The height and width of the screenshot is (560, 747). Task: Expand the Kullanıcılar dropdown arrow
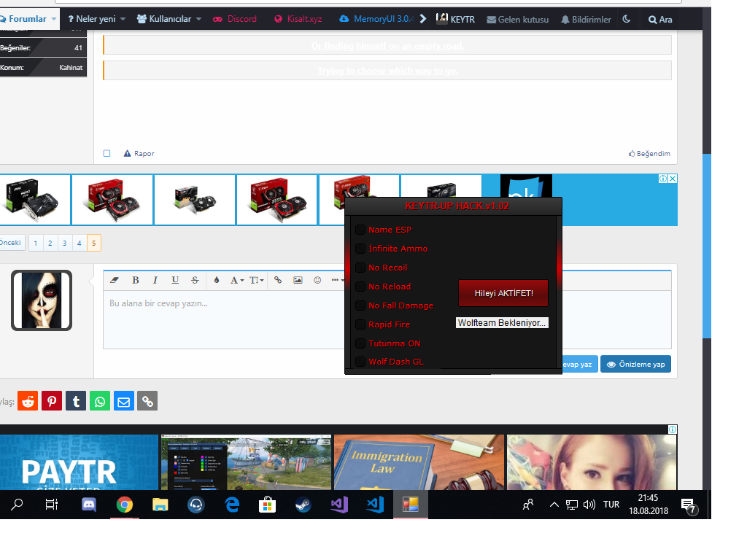(198, 19)
